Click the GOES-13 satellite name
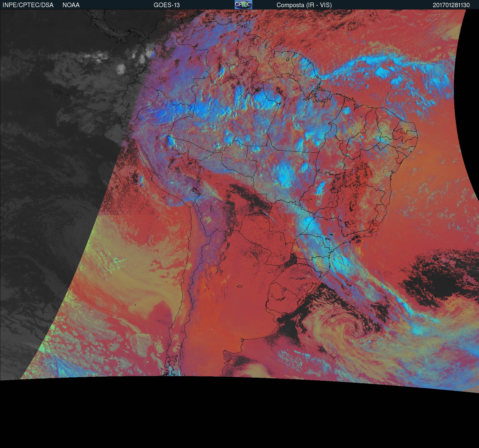 pos(166,5)
